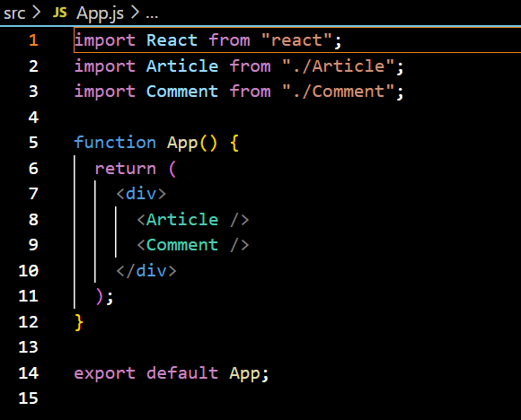Select line number 14 in gutter

click(29, 372)
